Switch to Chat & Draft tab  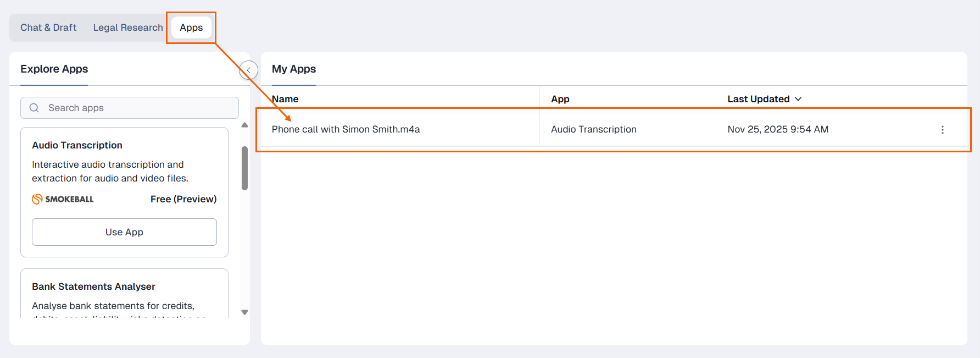(x=48, y=27)
